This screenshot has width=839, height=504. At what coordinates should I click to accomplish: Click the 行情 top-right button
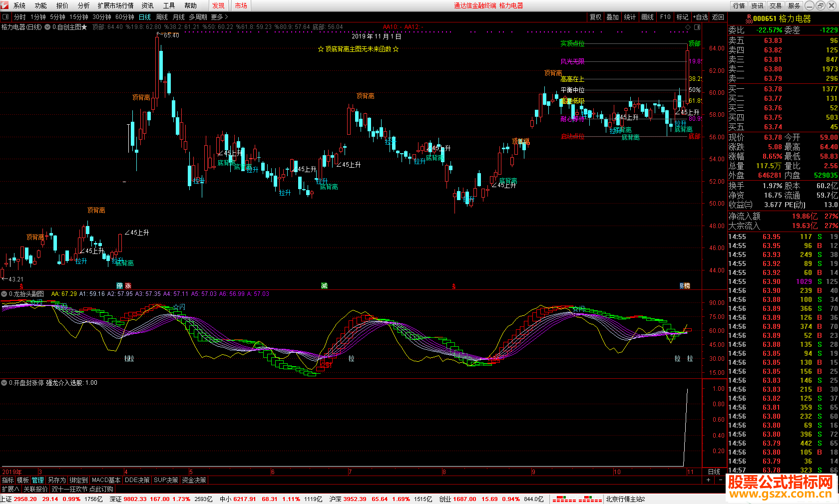(739, 5)
